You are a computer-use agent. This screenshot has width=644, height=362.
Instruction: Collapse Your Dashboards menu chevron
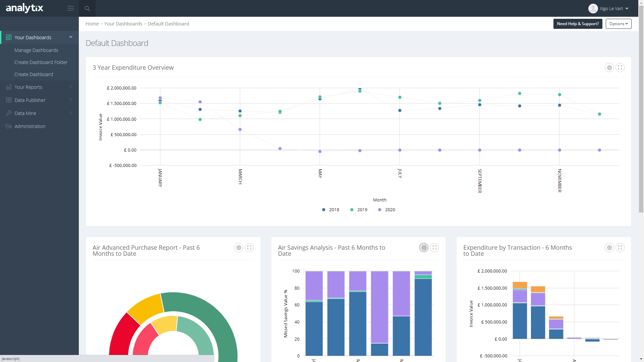click(x=71, y=37)
